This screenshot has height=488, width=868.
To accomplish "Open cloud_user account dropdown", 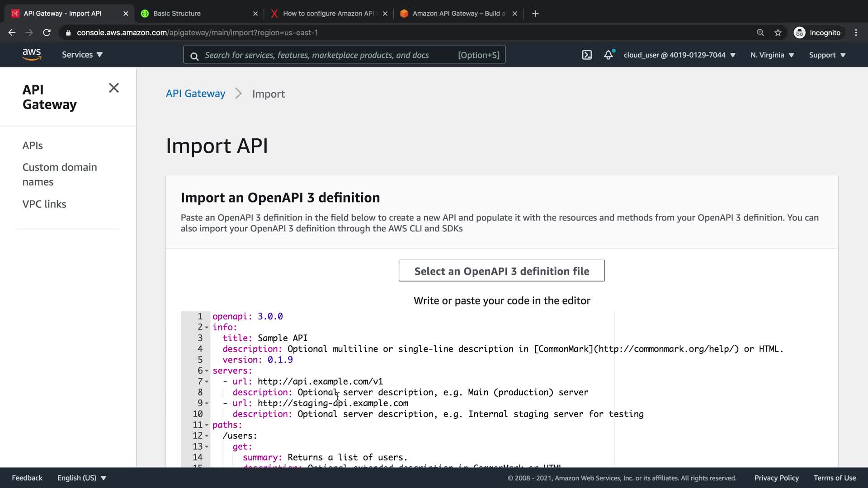I will point(679,55).
